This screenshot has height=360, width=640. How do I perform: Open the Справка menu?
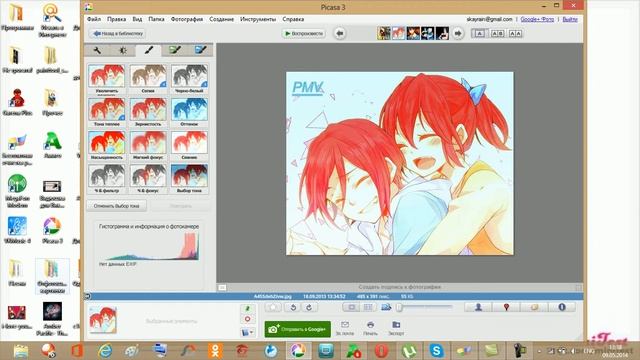pos(293,19)
